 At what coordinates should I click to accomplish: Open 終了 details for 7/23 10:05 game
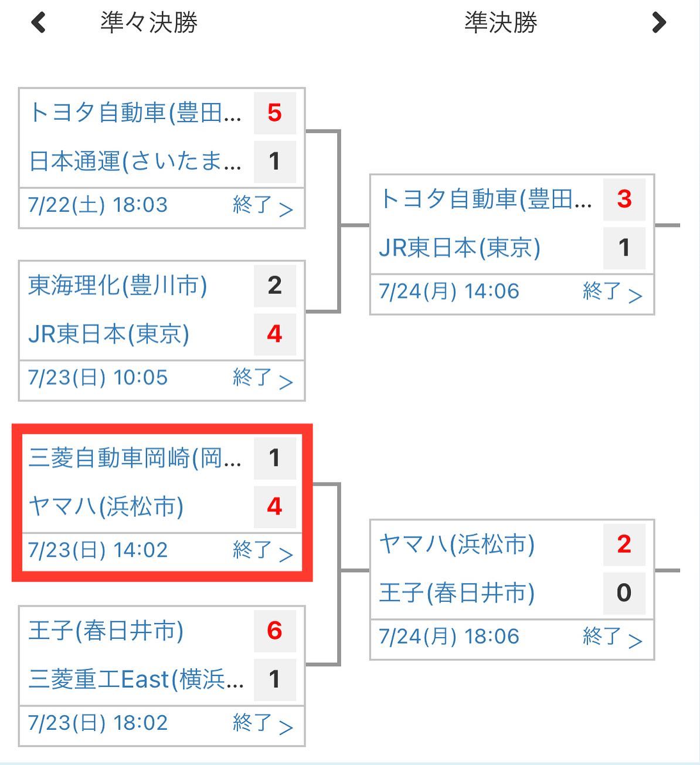click(x=262, y=378)
